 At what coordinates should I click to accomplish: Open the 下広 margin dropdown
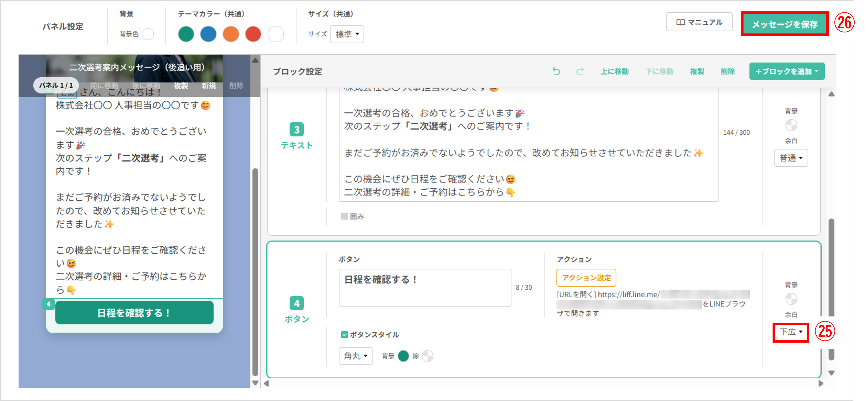[x=791, y=332]
